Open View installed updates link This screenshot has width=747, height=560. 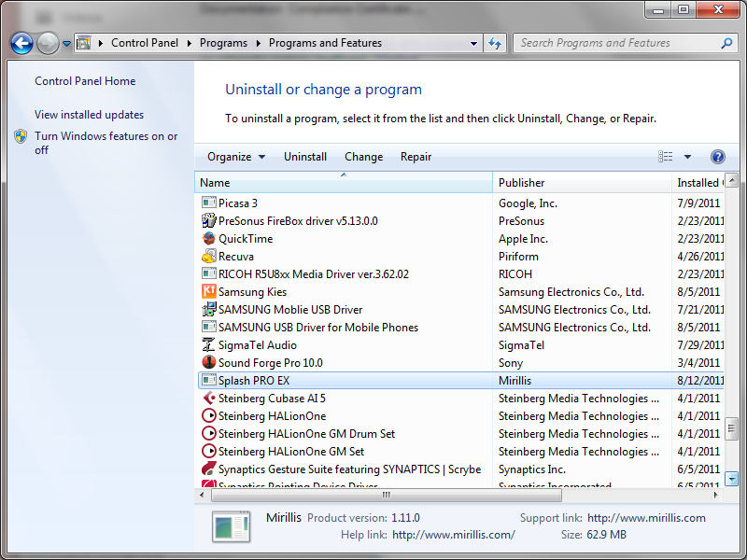[89, 115]
